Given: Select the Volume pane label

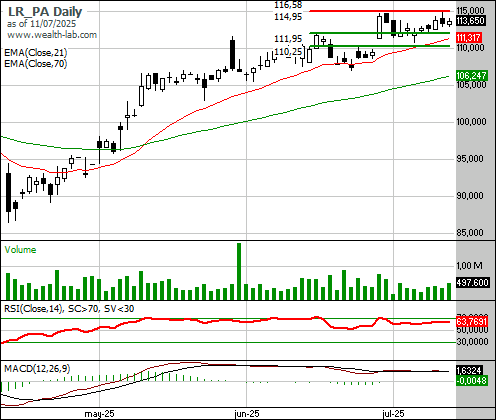Looking at the screenshot, I should pos(20,250).
